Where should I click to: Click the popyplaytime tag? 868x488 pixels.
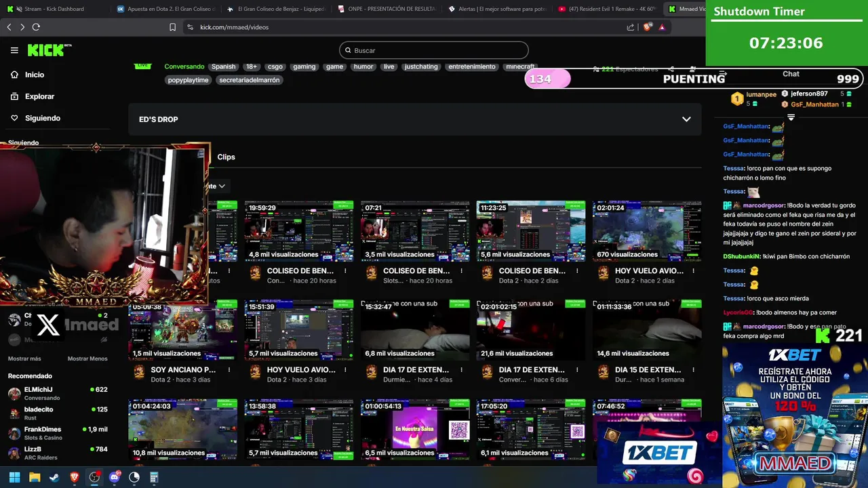188,80
